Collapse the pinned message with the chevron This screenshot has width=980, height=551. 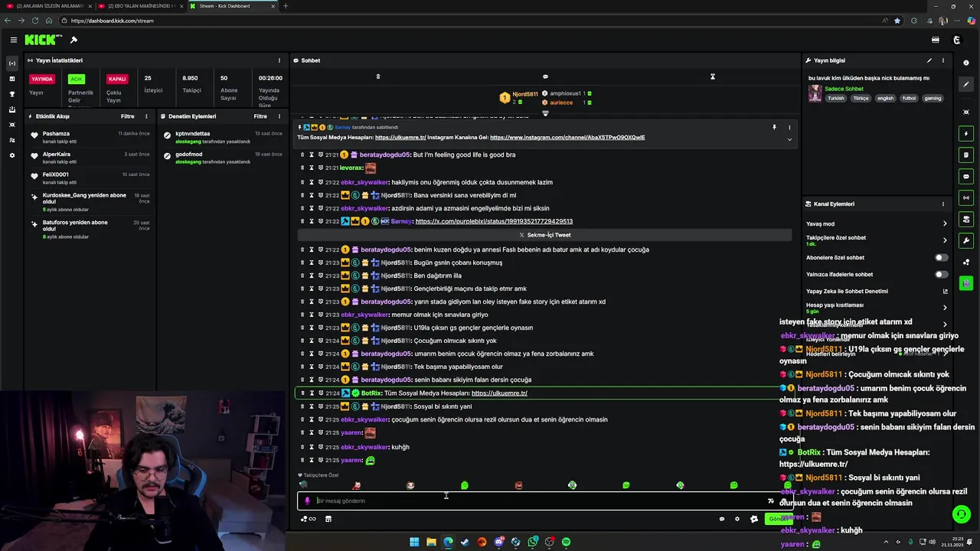pos(789,139)
